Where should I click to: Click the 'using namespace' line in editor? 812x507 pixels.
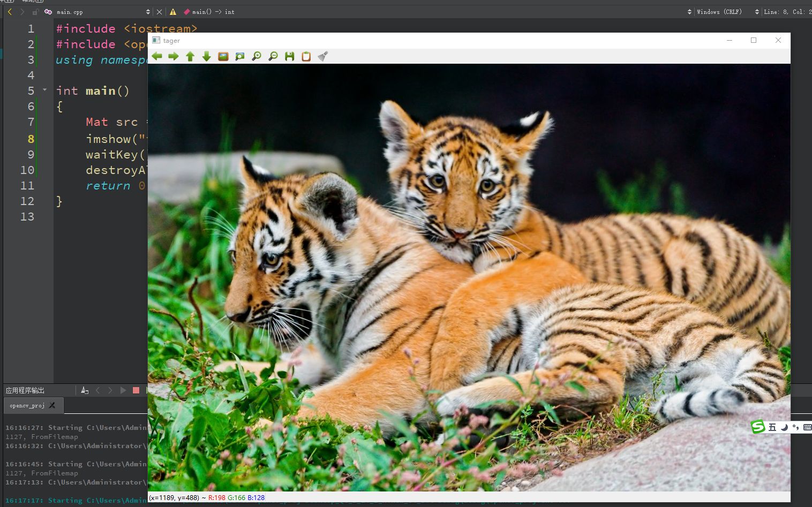click(x=101, y=60)
